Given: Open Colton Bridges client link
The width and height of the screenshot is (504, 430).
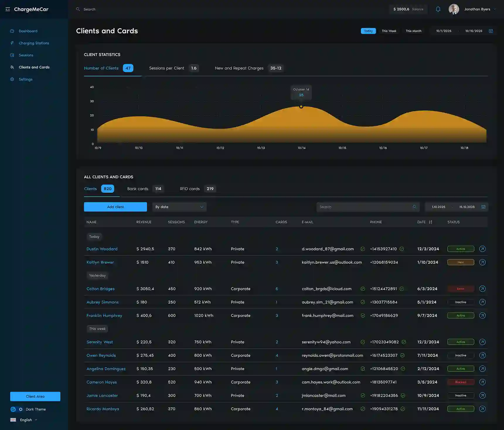Looking at the screenshot, I should [x=101, y=289].
